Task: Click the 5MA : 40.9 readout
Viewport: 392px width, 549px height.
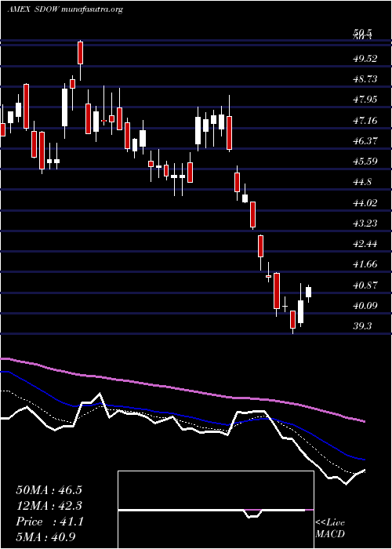Action: click(x=45, y=537)
